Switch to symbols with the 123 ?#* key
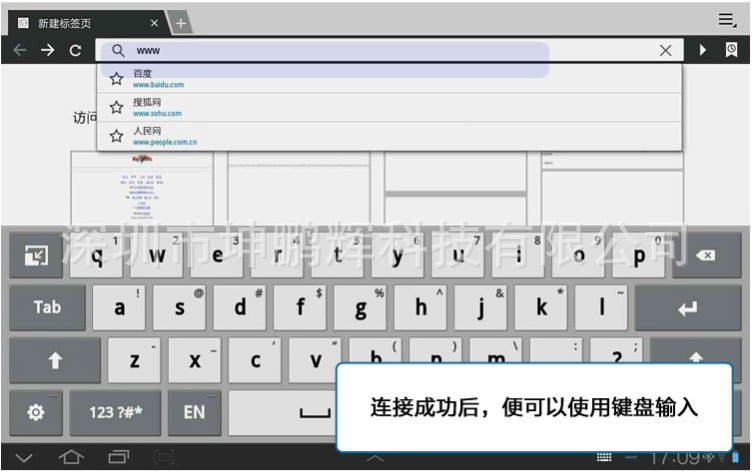The width and height of the screenshot is (752, 472). pyautogui.click(x=117, y=412)
